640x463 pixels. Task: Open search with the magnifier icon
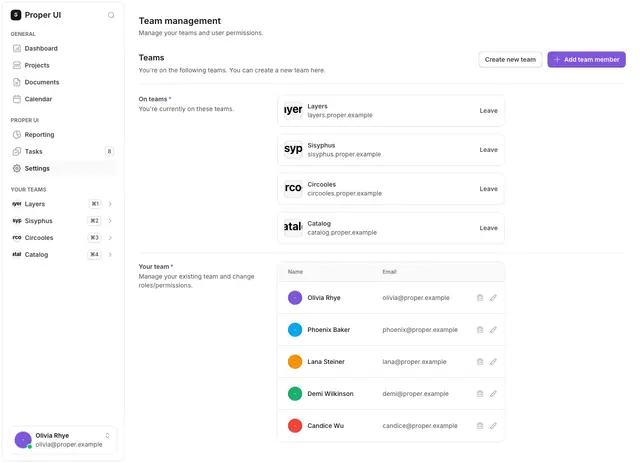111,15
